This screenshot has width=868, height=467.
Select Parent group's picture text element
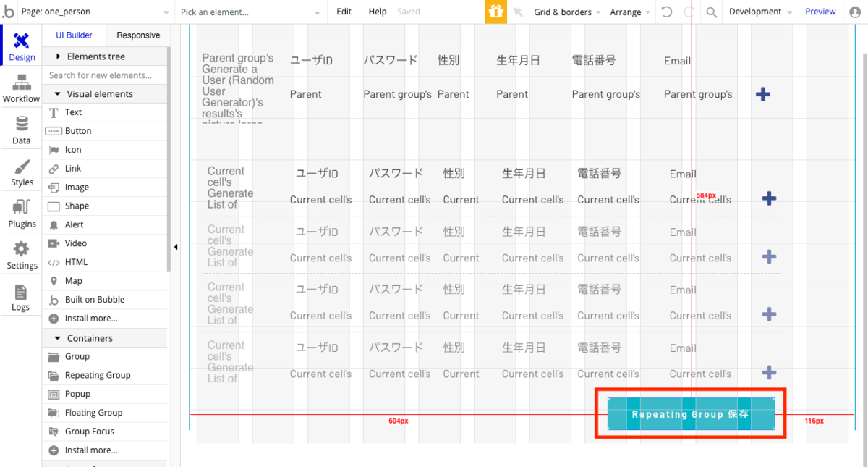pyautogui.click(x=238, y=88)
